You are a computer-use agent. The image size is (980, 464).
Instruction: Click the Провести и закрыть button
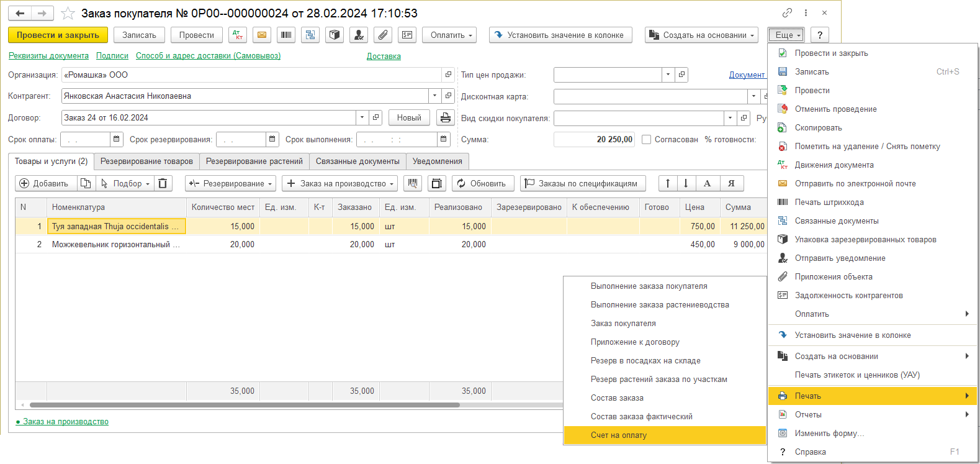[x=58, y=35]
